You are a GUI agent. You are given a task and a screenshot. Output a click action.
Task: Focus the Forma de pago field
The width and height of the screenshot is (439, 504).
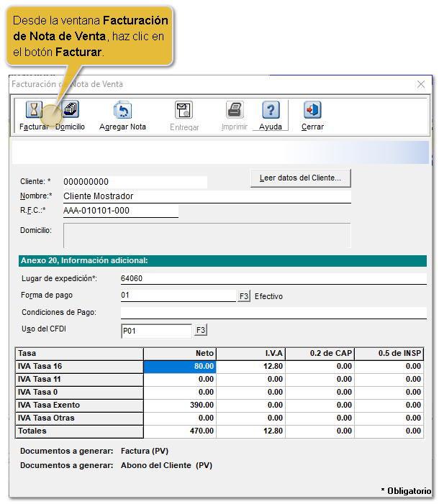point(178,295)
